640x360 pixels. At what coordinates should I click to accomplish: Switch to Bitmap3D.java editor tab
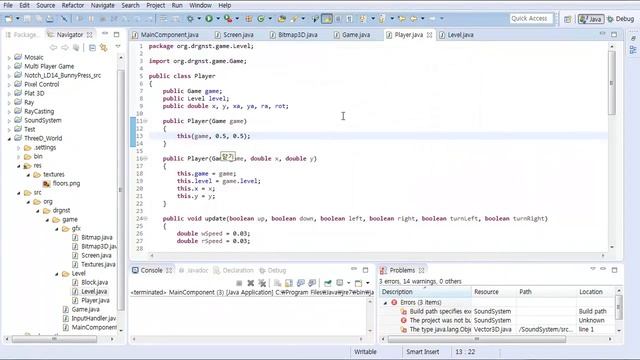294,35
